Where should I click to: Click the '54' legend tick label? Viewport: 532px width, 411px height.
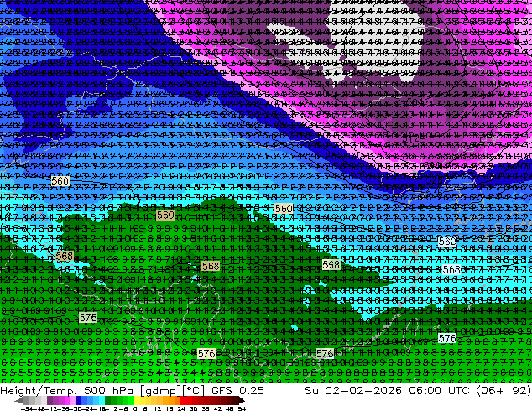click(x=242, y=408)
